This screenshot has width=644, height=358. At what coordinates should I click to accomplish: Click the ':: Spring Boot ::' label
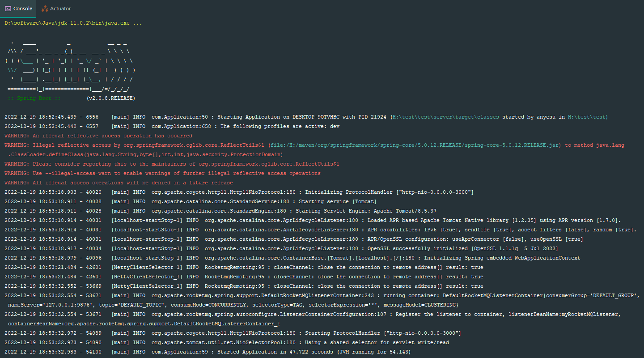click(x=34, y=98)
